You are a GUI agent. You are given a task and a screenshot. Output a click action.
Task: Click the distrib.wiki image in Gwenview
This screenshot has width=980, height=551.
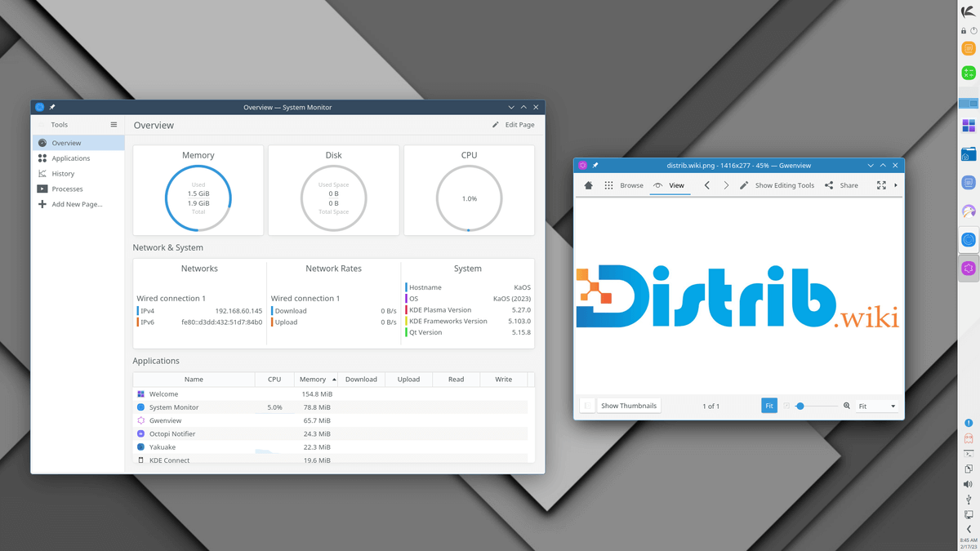point(737,296)
